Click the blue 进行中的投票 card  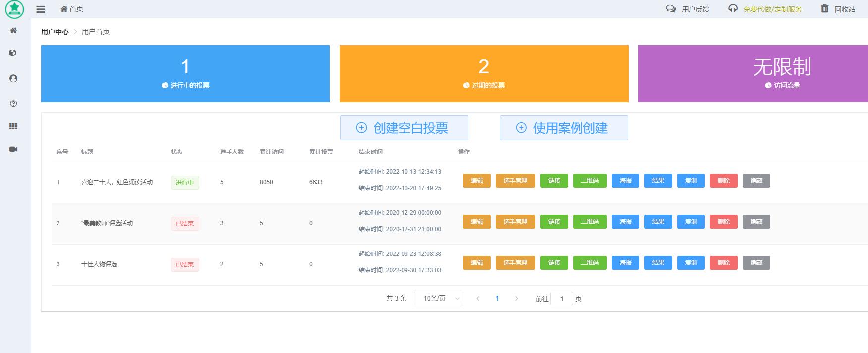pyautogui.click(x=185, y=74)
